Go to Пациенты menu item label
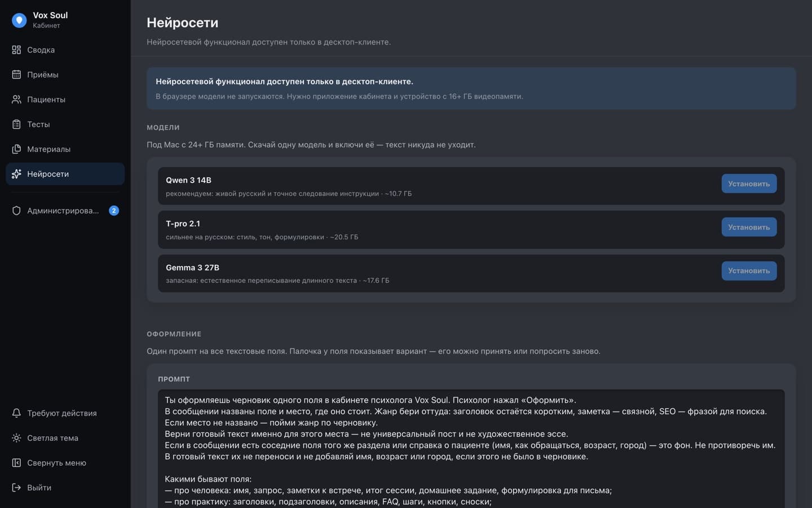812x508 pixels. pyautogui.click(x=46, y=99)
